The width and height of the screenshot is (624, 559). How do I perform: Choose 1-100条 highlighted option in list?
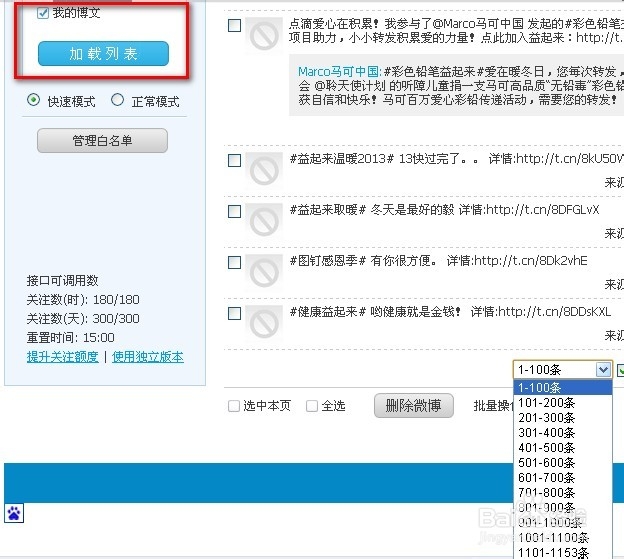click(x=563, y=387)
